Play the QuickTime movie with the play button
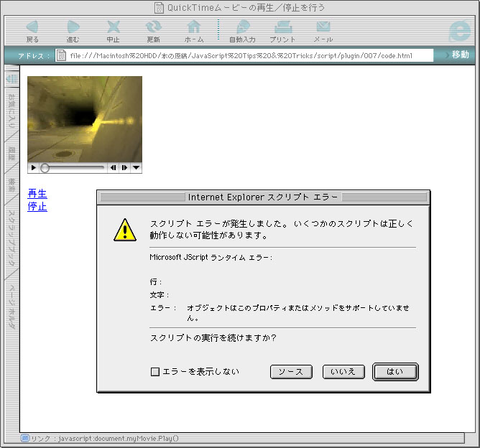 [x=33, y=167]
